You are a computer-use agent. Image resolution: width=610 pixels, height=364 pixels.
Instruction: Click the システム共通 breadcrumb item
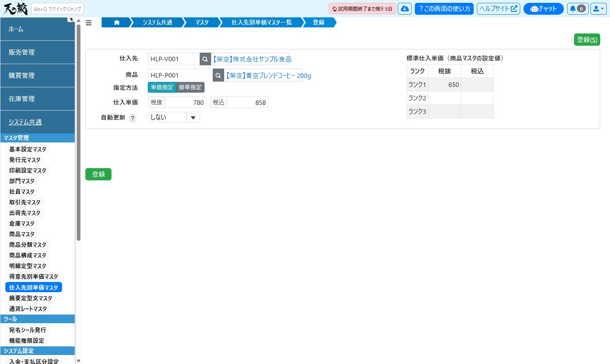[x=157, y=22]
